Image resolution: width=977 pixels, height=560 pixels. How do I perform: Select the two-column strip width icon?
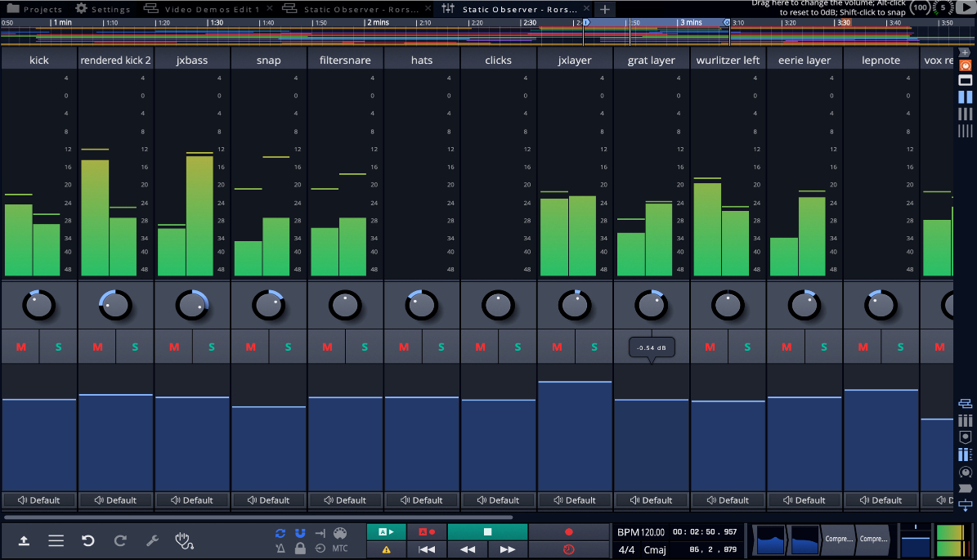point(966,97)
